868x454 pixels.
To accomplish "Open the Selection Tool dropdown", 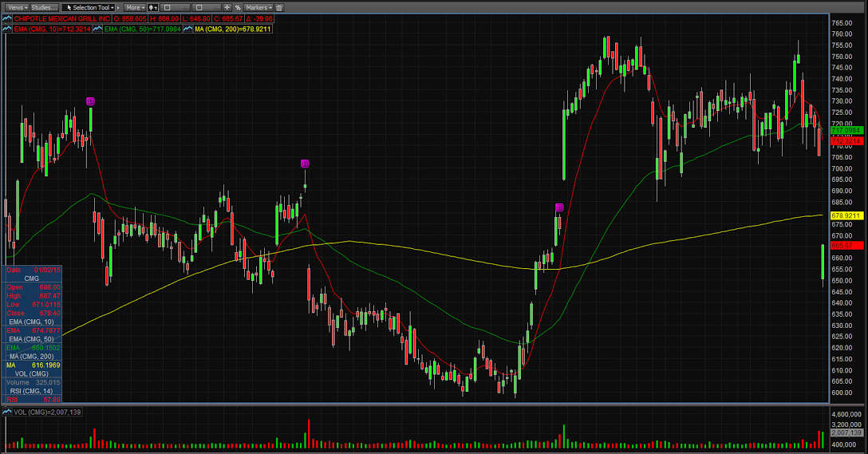I will (88, 8).
